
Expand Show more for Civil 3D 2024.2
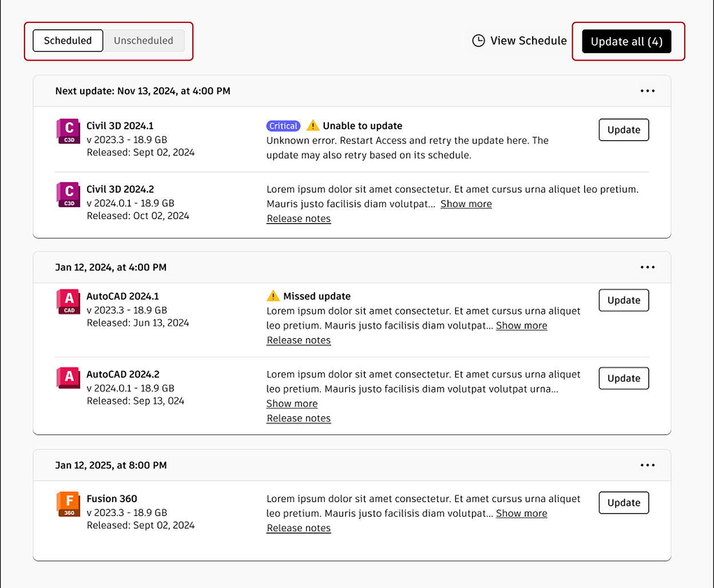pyautogui.click(x=466, y=204)
